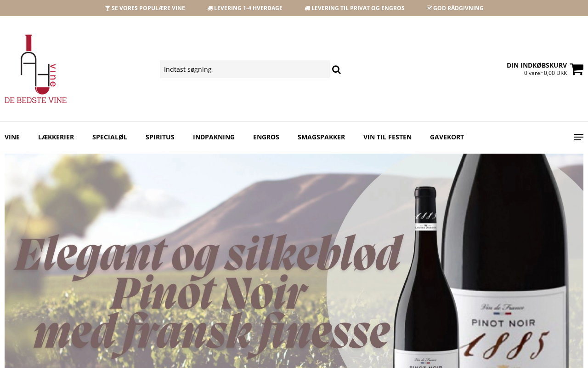
Task: Select VIN TIL FESTEN menu item
Action: coord(387,137)
